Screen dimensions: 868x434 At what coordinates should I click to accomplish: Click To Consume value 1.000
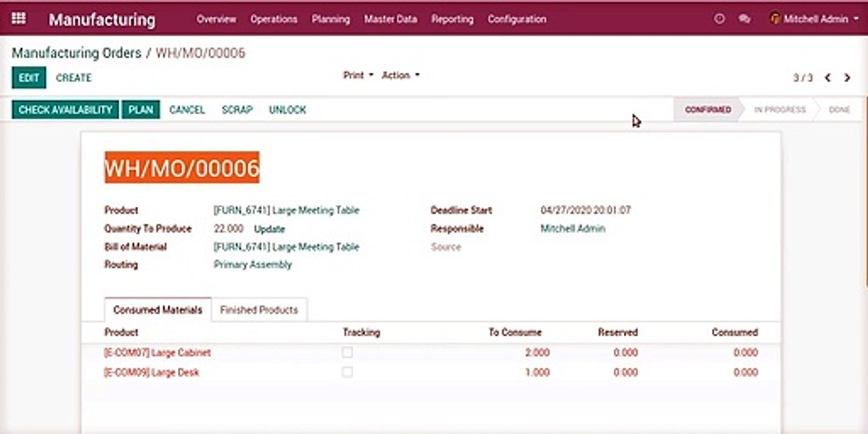[537, 373]
